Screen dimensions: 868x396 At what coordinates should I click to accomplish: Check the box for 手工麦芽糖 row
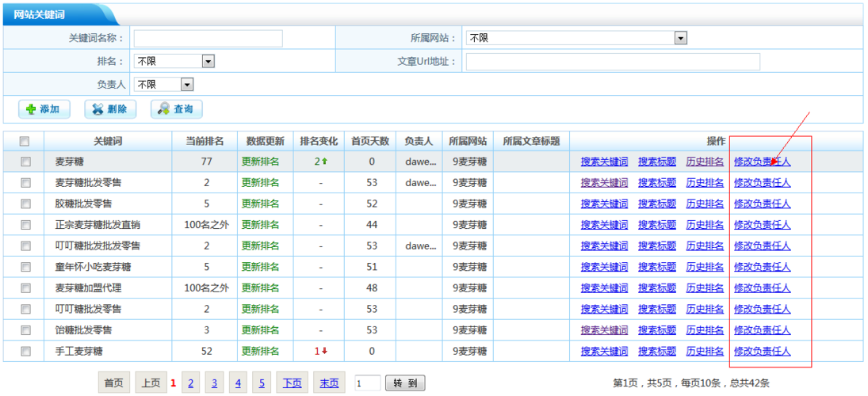point(25,351)
